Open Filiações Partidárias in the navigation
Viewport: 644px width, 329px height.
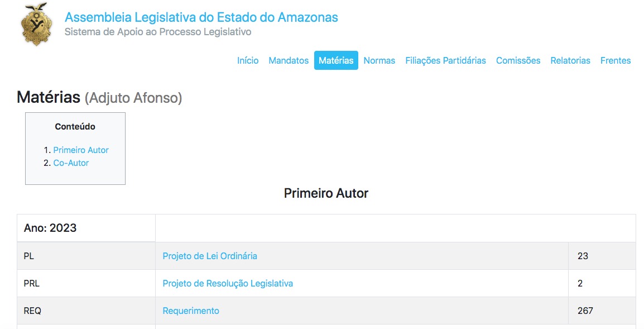[445, 60]
